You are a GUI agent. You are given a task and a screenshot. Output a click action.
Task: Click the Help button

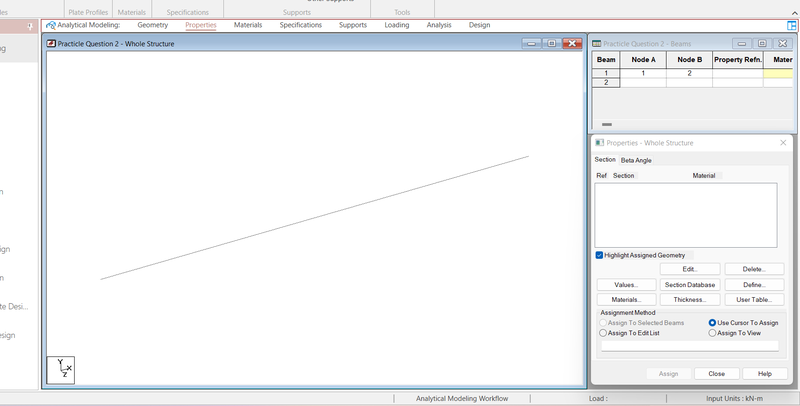pos(764,374)
